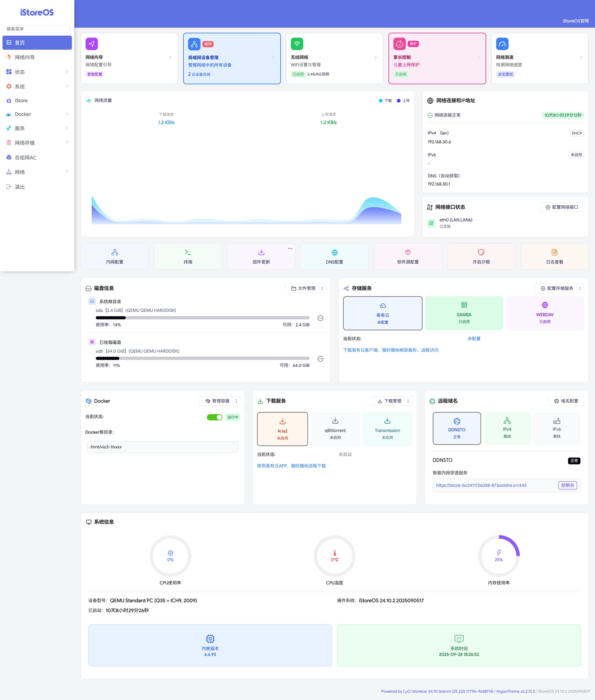Open the log viewer document icon
The image size is (595, 700).
pyautogui.click(x=554, y=252)
